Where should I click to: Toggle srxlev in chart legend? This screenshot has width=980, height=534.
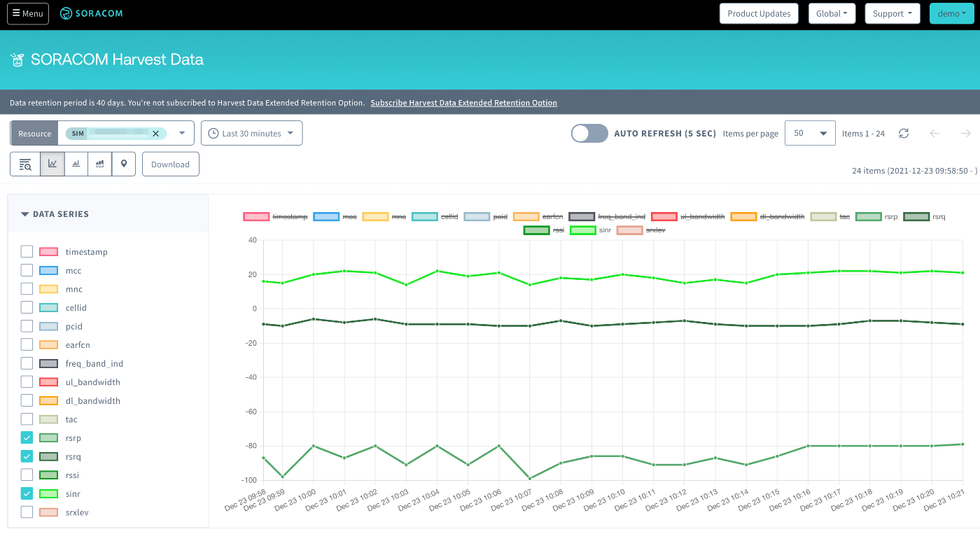[641, 230]
